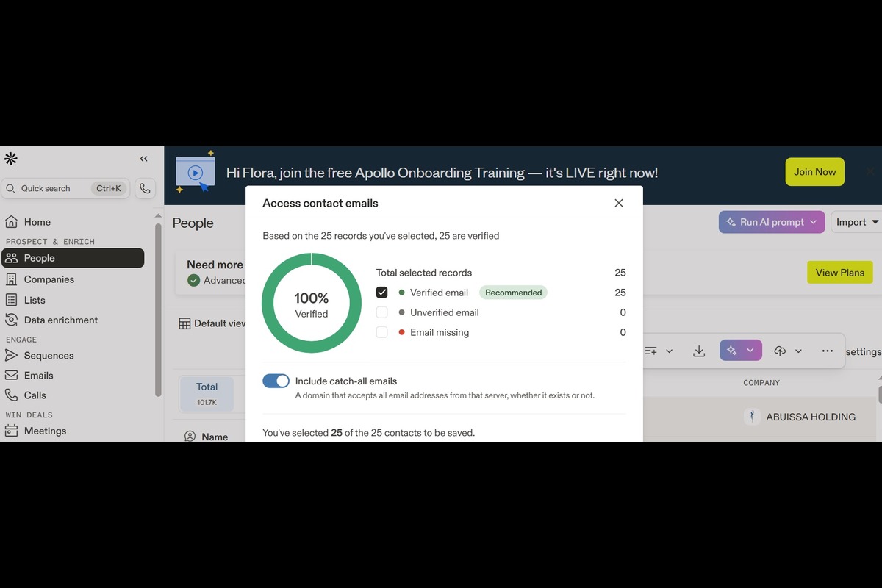
Task: Open the Run AI prompt dropdown
Action: click(771, 222)
